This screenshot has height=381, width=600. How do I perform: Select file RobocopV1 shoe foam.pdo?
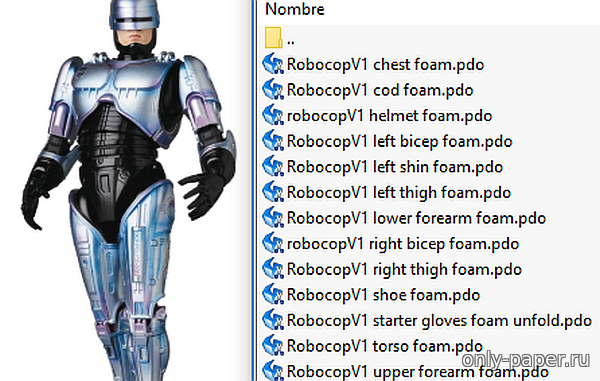[383, 295]
